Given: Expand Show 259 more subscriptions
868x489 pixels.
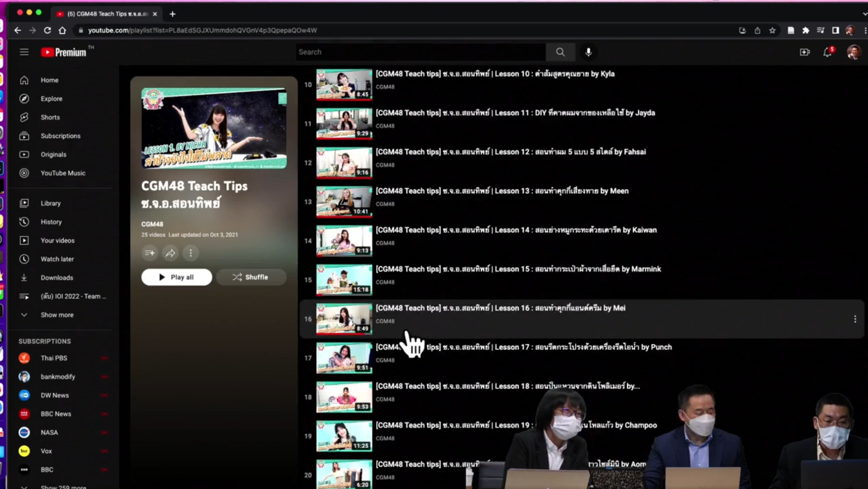Looking at the screenshot, I should (x=61, y=487).
